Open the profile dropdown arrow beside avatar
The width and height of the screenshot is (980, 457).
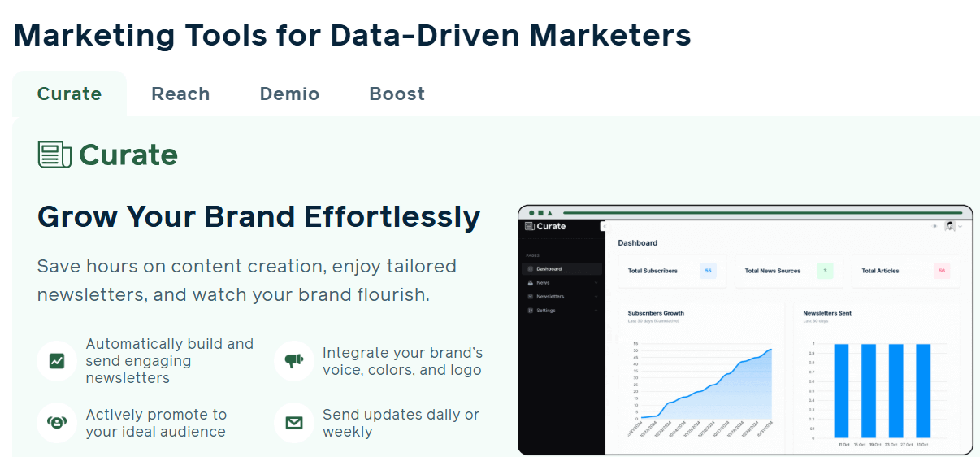pyautogui.click(x=960, y=227)
